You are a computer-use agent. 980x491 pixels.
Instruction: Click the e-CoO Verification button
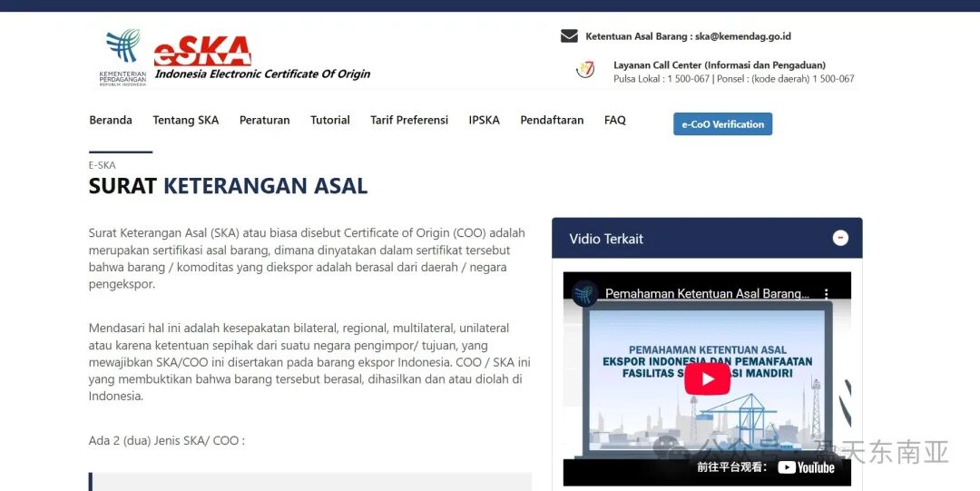pos(722,123)
